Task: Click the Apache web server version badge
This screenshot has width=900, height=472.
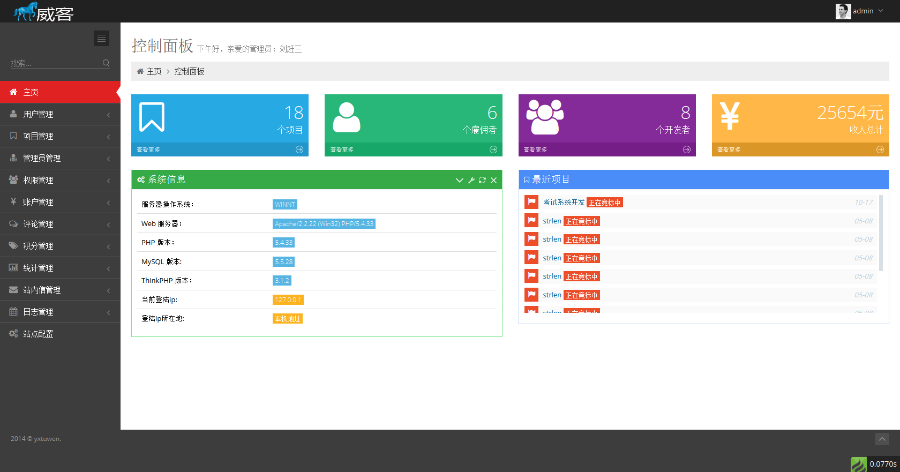Action: pos(324,223)
